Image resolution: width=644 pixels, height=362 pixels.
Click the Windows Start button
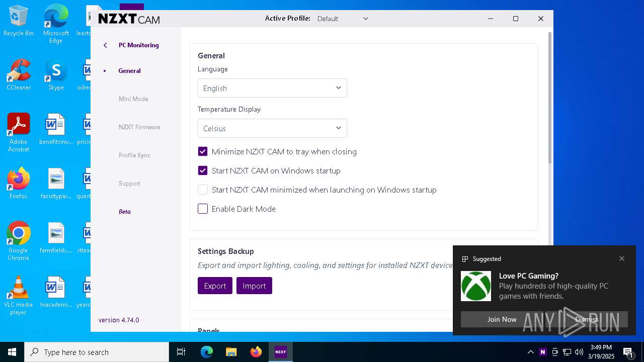pyautogui.click(x=12, y=352)
